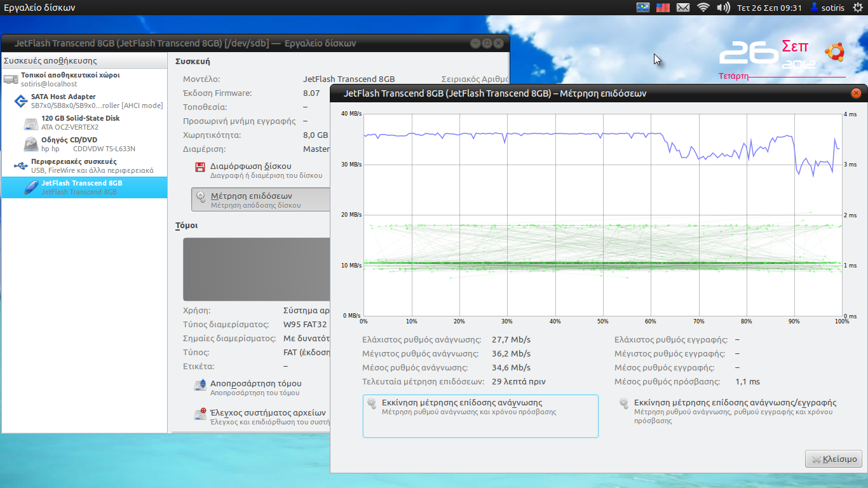Click the filesystem check icon

(x=200, y=415)
